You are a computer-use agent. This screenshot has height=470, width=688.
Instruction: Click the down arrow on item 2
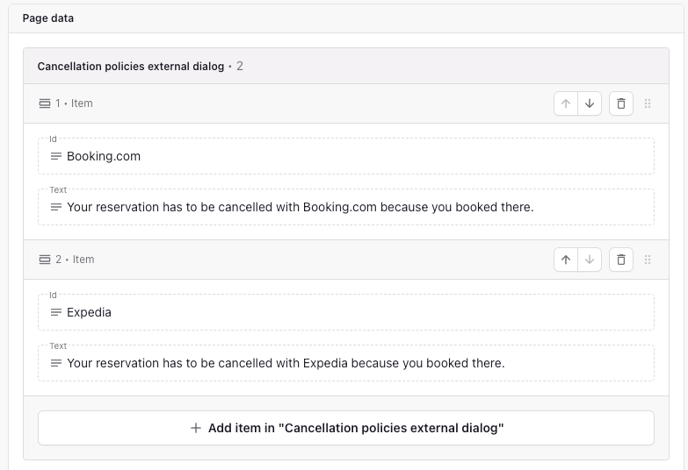(x=590, y=259)
